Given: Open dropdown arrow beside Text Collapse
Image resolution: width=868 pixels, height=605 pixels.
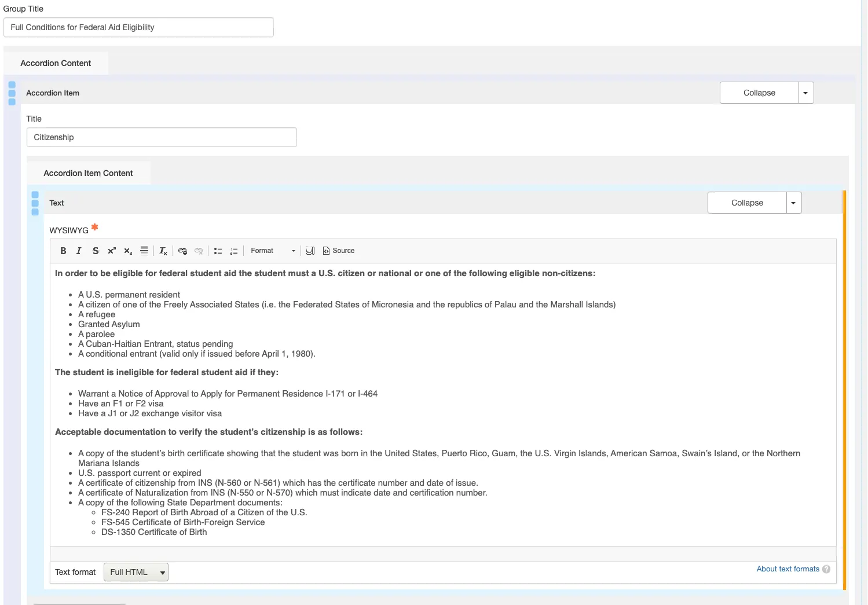Looking at the screenshot, I should pos(793,203).
